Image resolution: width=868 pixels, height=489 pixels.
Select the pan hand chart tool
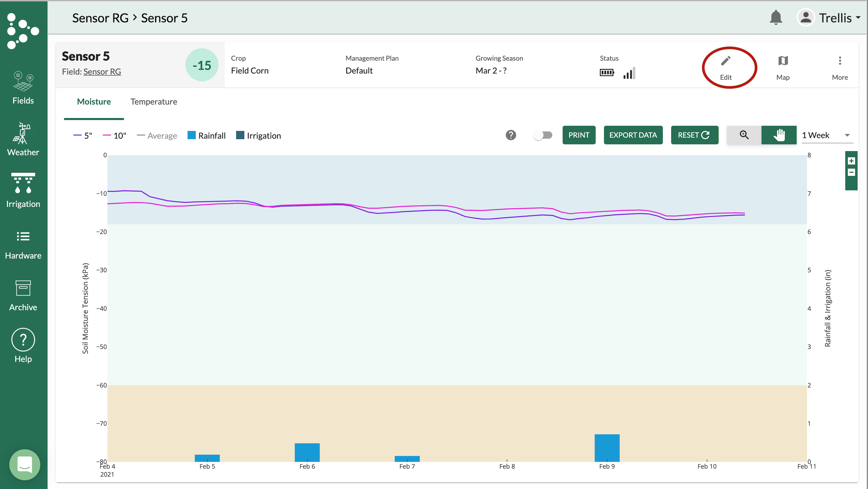[779, 135]
